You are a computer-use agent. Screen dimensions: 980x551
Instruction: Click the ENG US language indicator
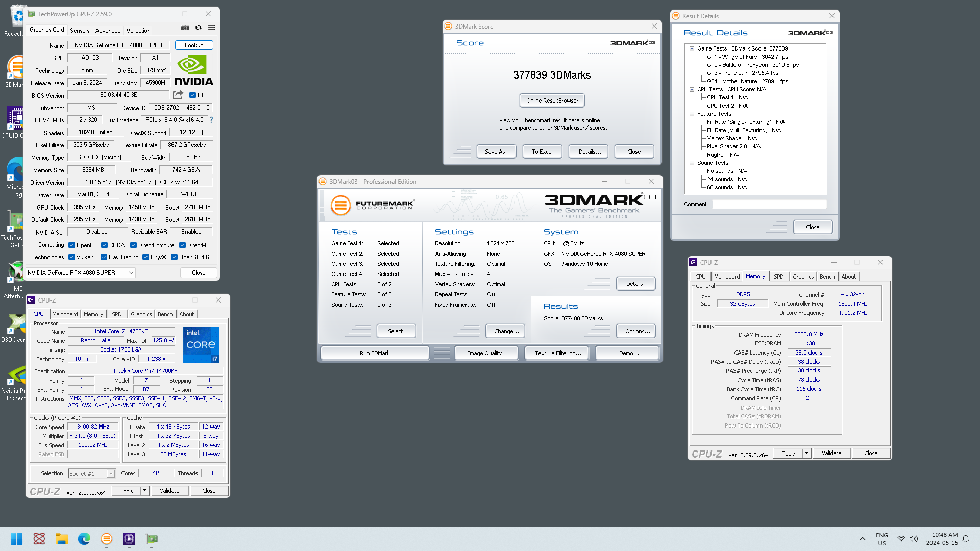(882, 539)
